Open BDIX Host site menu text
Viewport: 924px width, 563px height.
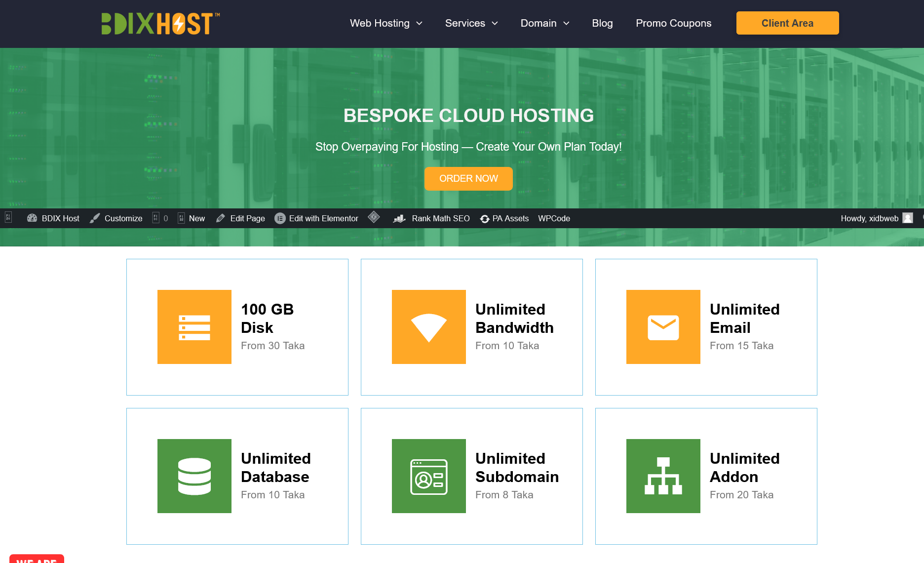pos(60,218)
